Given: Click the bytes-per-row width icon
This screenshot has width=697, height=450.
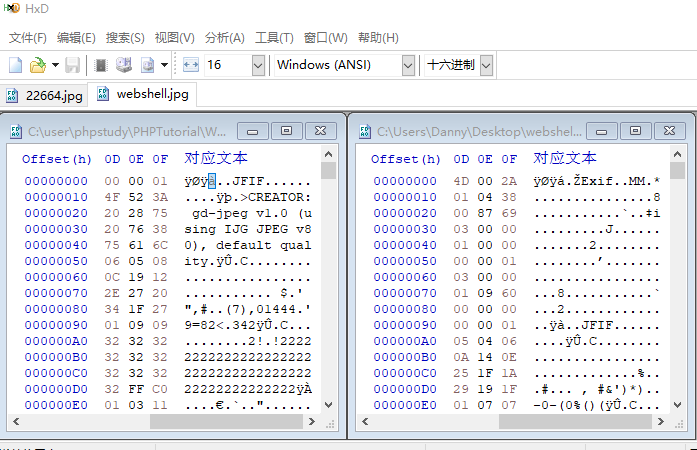Looking at the screenshot, I should (x=191, y=65).
